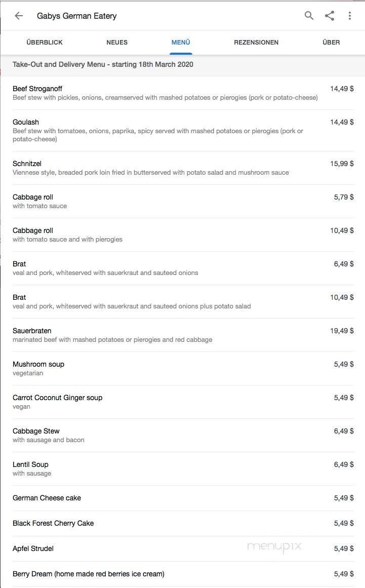Select the highlighted MENÜ tab

[x=181, y=43]
